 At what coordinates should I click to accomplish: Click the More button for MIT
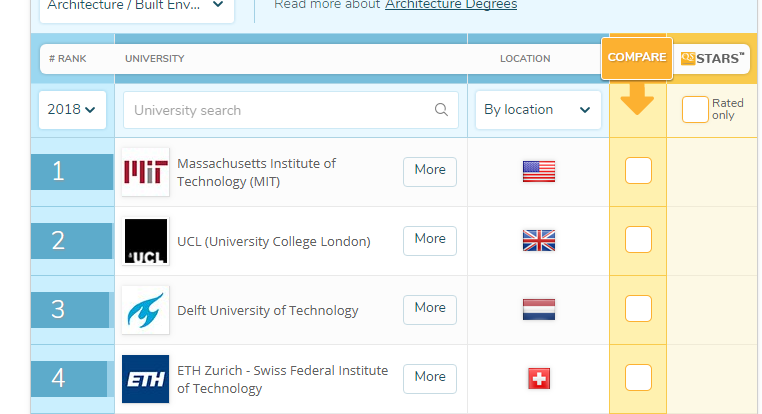[x=430, y=172]
